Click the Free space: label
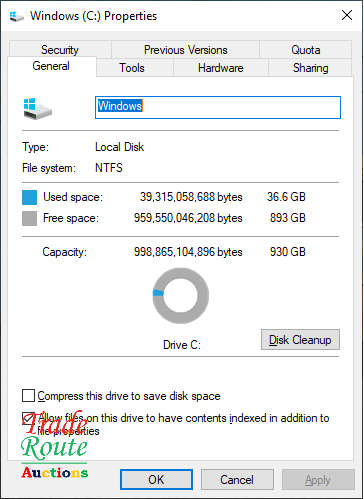Image resolution: width=364 pixels, height=499 pixels. (x=71, y=218)
